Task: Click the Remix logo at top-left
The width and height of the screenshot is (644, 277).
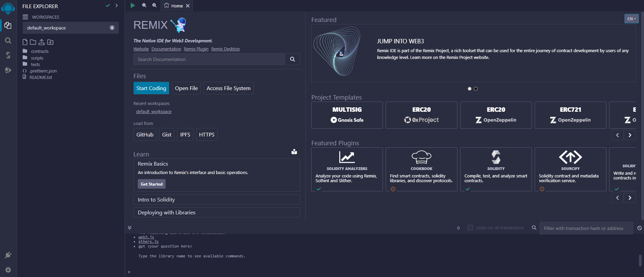Action: point(8,8)
